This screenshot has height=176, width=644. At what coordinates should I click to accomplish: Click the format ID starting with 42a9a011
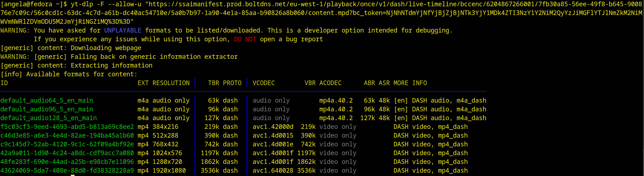pos(67,153)
